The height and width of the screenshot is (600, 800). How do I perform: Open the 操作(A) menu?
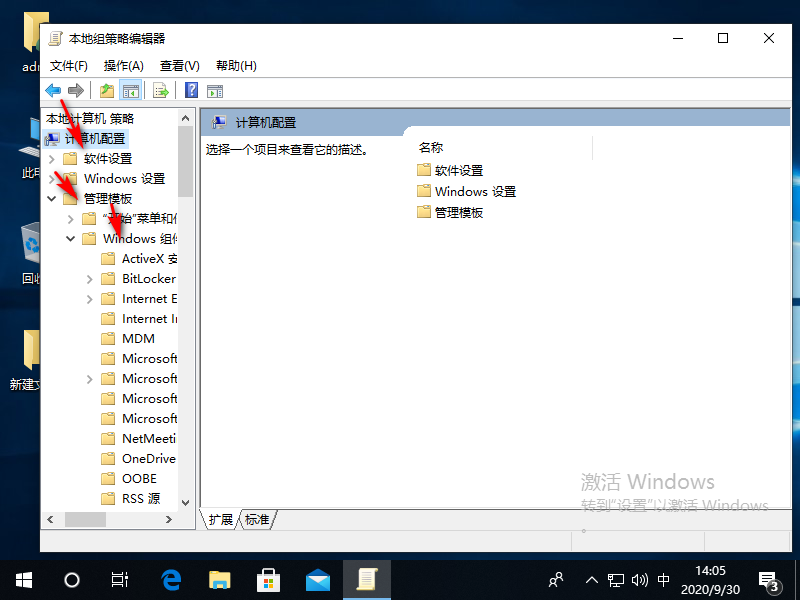tap(124, 66)
